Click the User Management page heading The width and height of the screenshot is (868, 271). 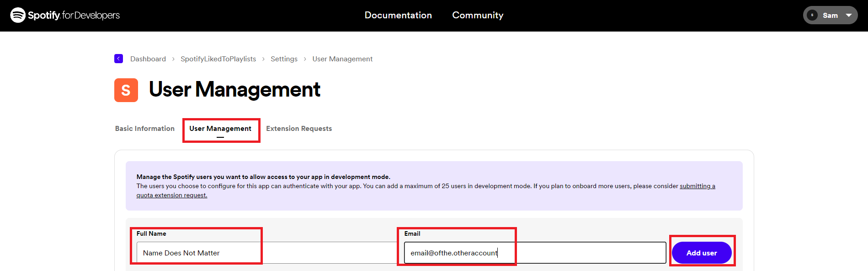pos(234,89)
